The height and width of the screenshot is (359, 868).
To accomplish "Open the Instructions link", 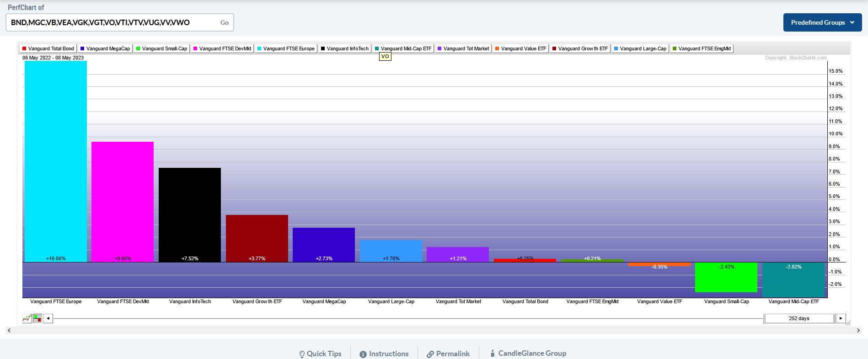I will [384, 354].
